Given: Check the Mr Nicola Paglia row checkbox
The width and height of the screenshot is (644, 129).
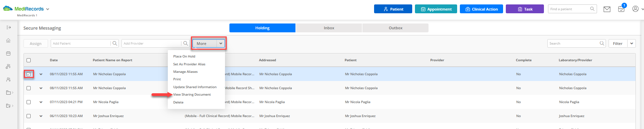Looking at the screenshot, I should point(29,102).
